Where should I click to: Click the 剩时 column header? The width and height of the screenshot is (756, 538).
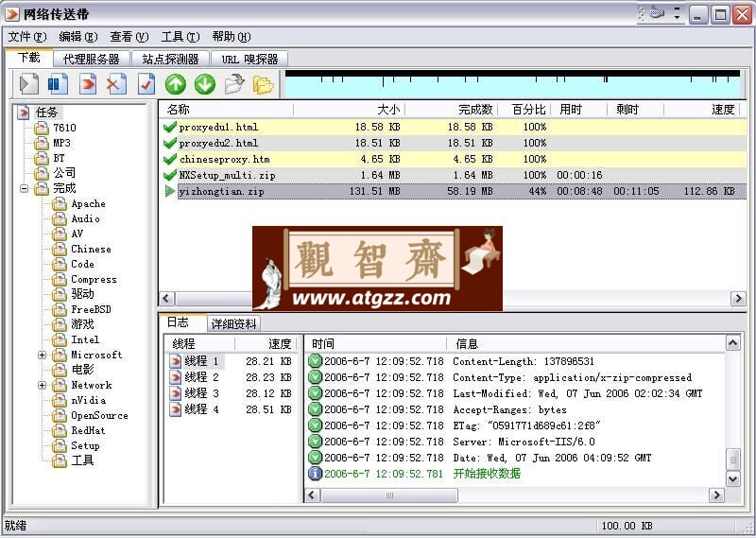click(635, 110)
